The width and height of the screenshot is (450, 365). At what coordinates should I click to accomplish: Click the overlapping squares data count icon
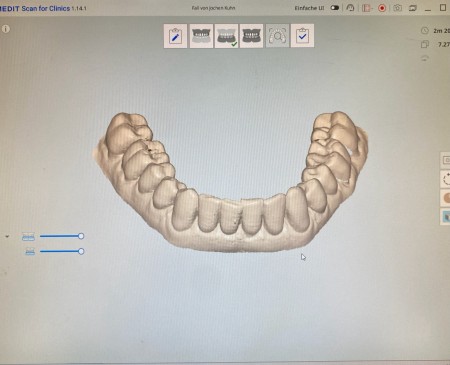point(425,44)
